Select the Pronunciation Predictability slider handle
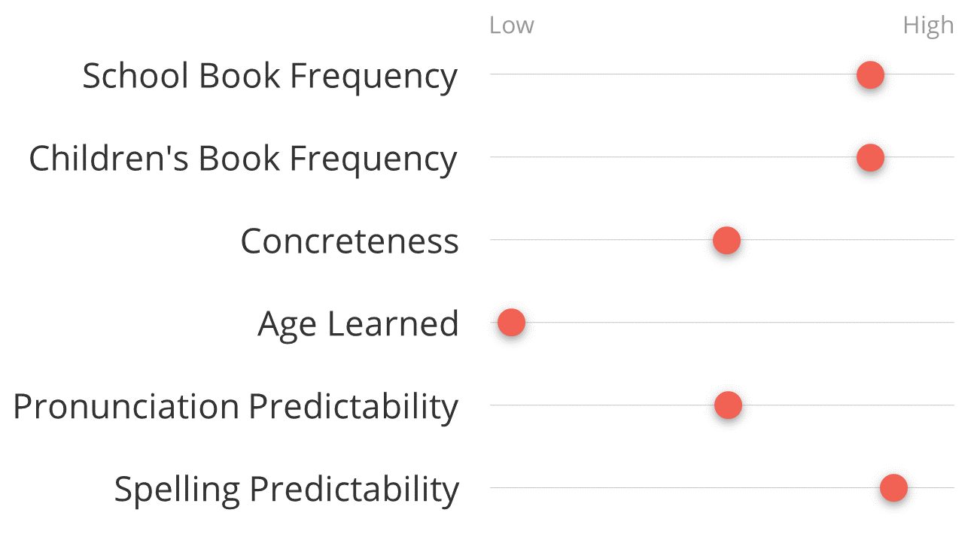Image resolution: width=980 pixels, height=534 pixels. click(x=728, y=405)
